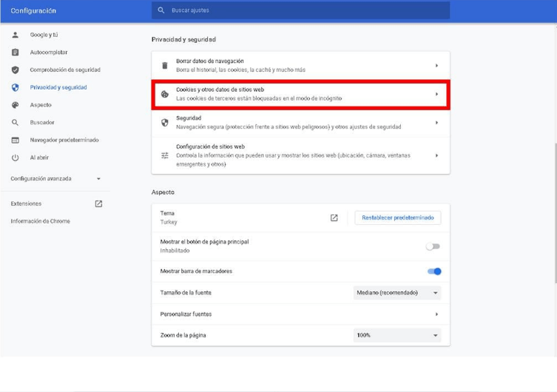Open Navegador predeterminado in the sidebar

pyautogui.click(x=64, y=141)
